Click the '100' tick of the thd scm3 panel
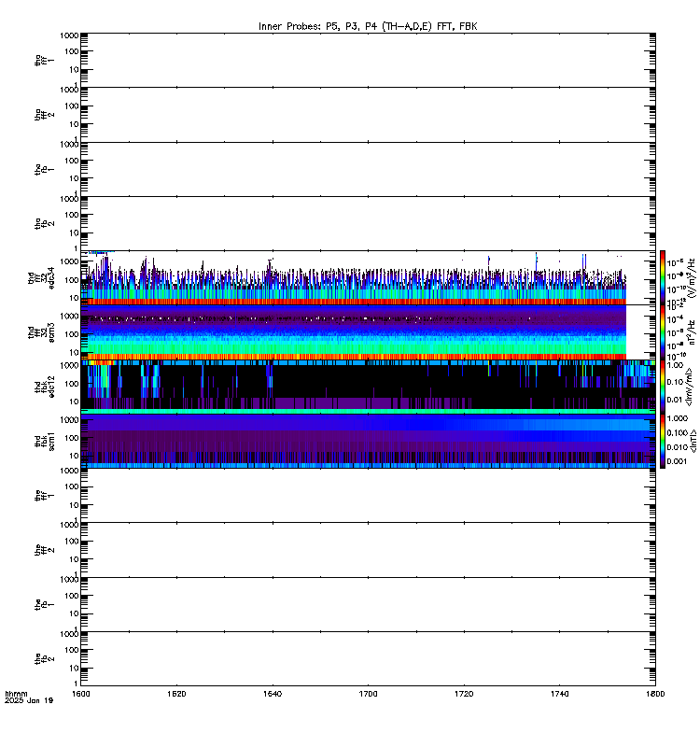 click(72, 334)
